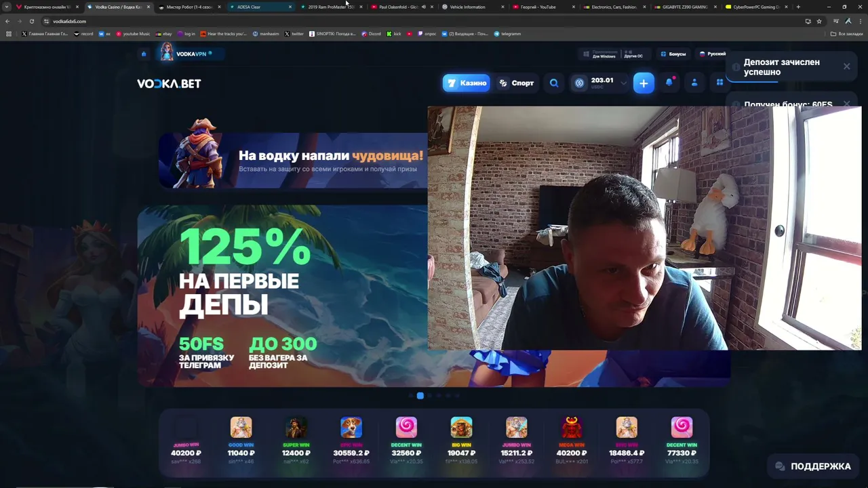Click the blue plus deposit button
The image size is (868, 488).
tap(644, 83)
